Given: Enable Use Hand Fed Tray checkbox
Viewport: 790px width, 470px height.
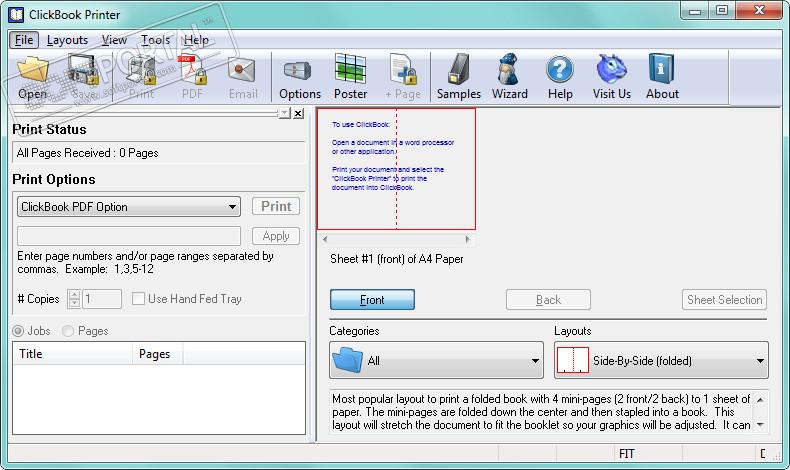Looking at the screenshot, I should click(138, 298).
